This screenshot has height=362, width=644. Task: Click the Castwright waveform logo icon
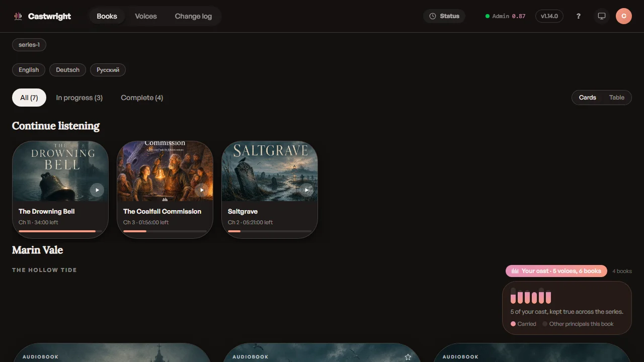18,16
